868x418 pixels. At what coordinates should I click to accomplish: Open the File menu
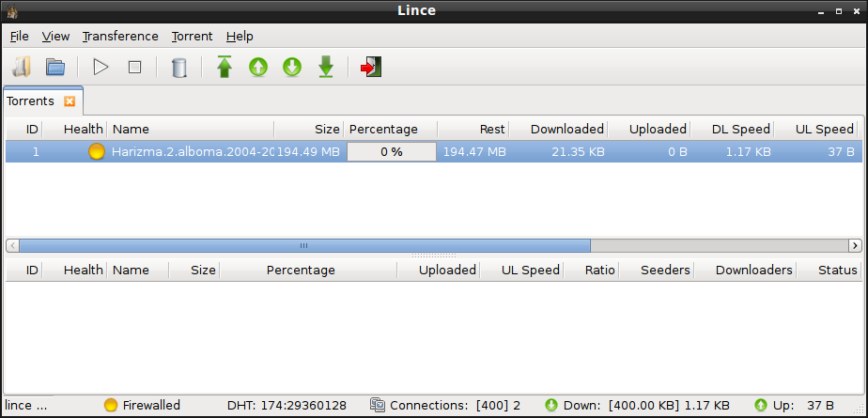[x=20, y=37]
